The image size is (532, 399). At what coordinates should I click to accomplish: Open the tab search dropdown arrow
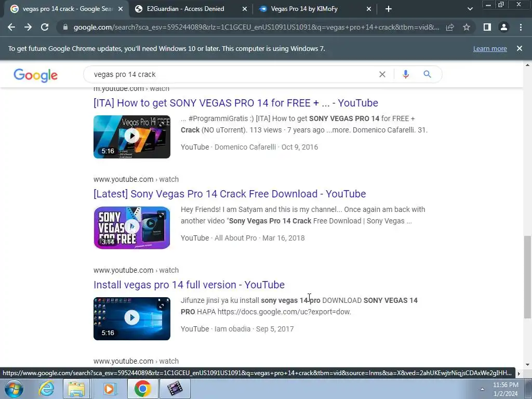pyautogui.click(x=470, y=9)
